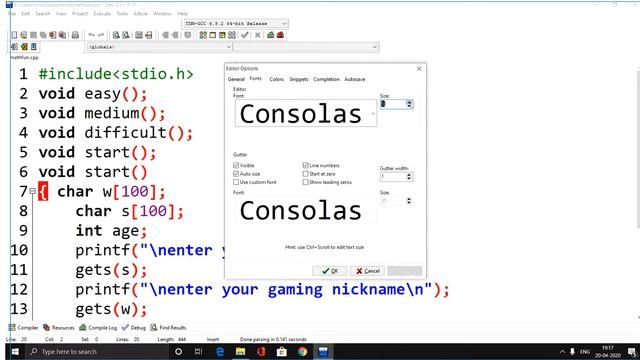The width and height of the screenshot is (640, 360).
Task: Click the Rebuild All toolbar icon
Action: (x=232, y=35)
